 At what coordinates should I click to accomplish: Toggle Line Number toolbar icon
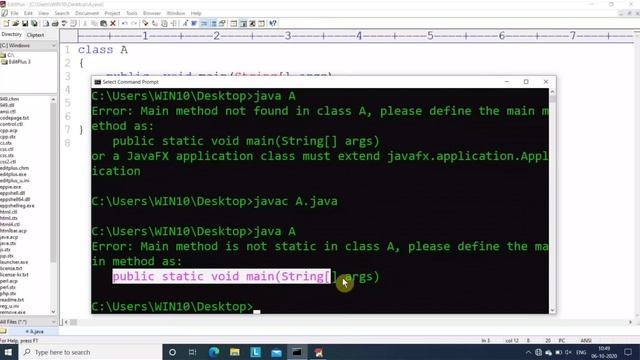click(x=213, y=24)
